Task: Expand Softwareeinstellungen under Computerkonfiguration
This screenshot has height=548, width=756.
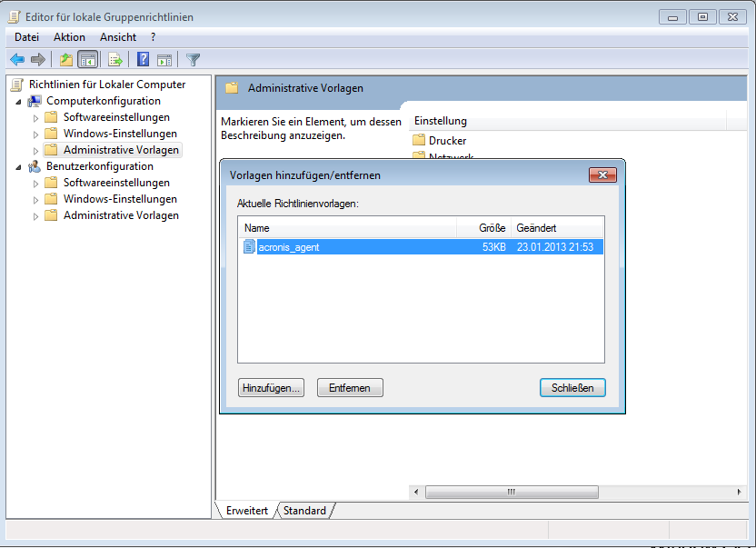Action: click(35, 118)
